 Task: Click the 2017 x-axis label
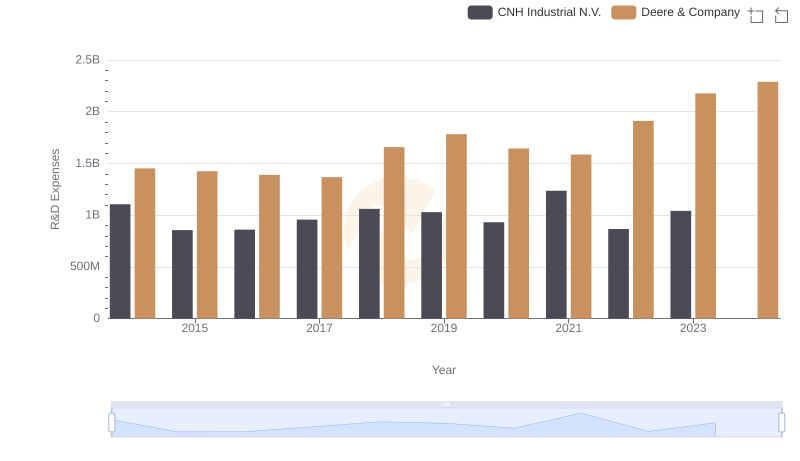(319, 328)
